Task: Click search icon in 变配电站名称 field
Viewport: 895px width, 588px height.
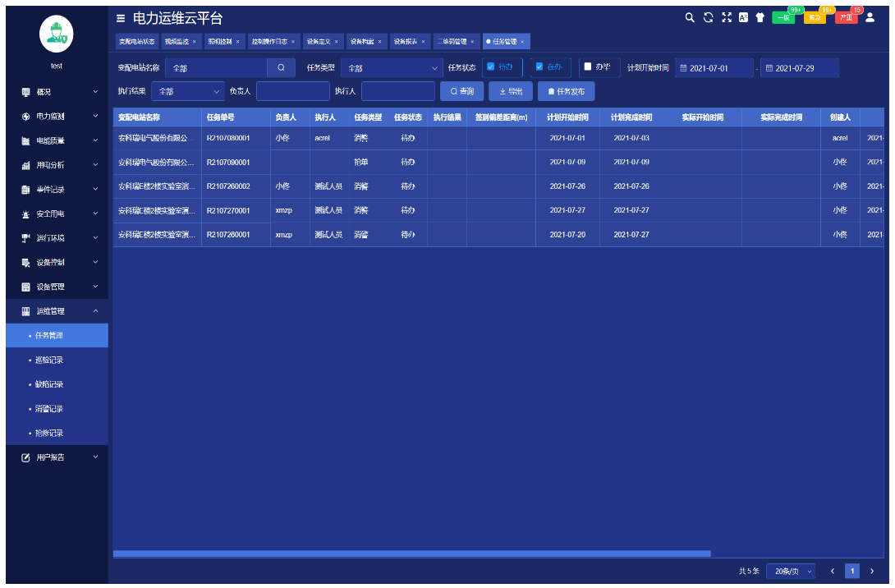Action: point(281,68)
